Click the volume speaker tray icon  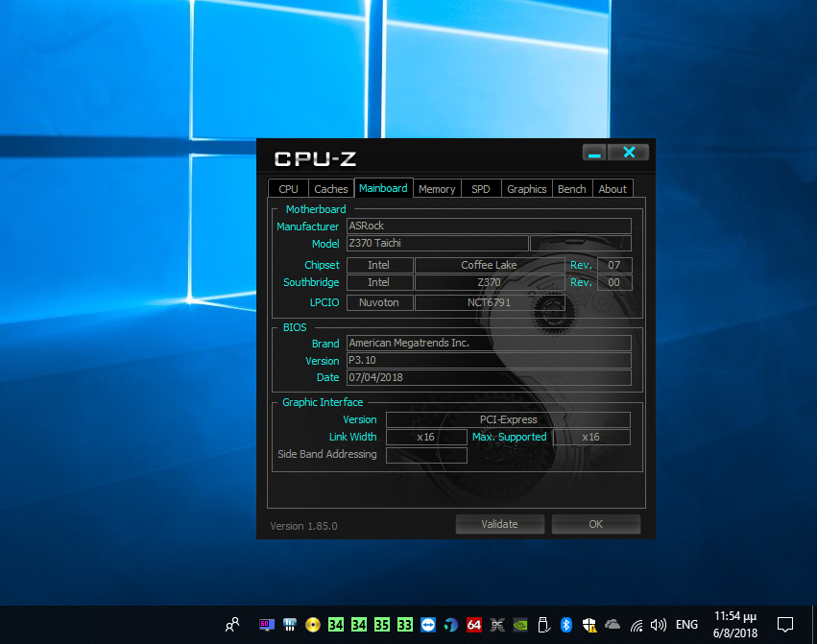(659, 624)
